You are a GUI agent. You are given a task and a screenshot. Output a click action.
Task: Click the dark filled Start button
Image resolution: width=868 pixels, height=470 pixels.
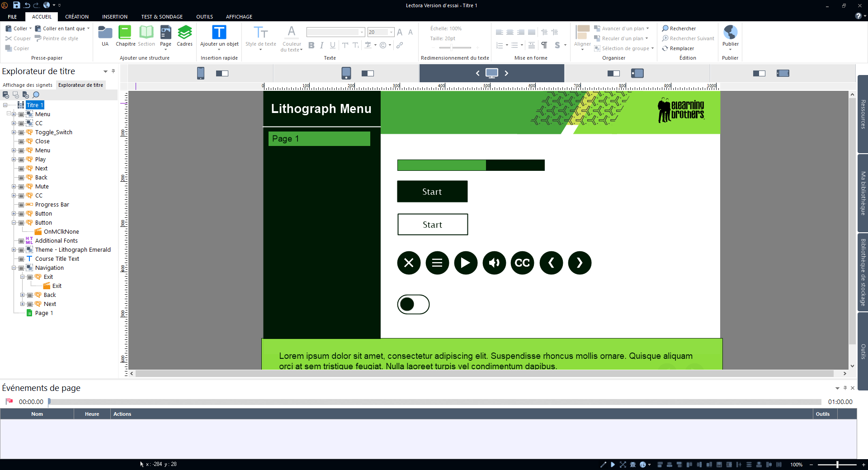[432, 192]
